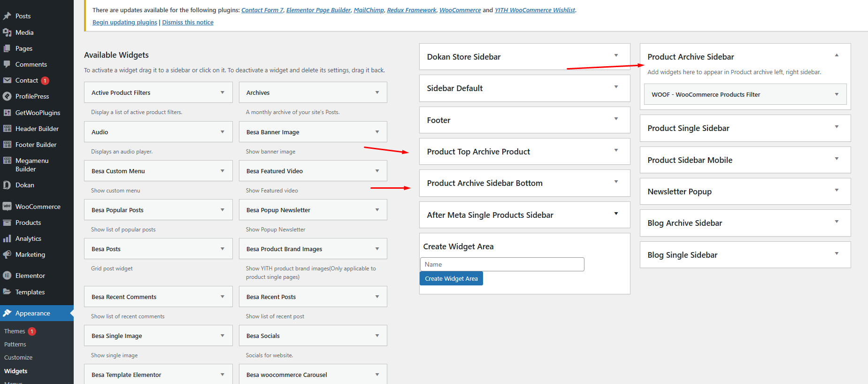Viewport: 868px width, 384px height.
Task: Click the Appearance paintbrush icon
Action: coord(7,313)
